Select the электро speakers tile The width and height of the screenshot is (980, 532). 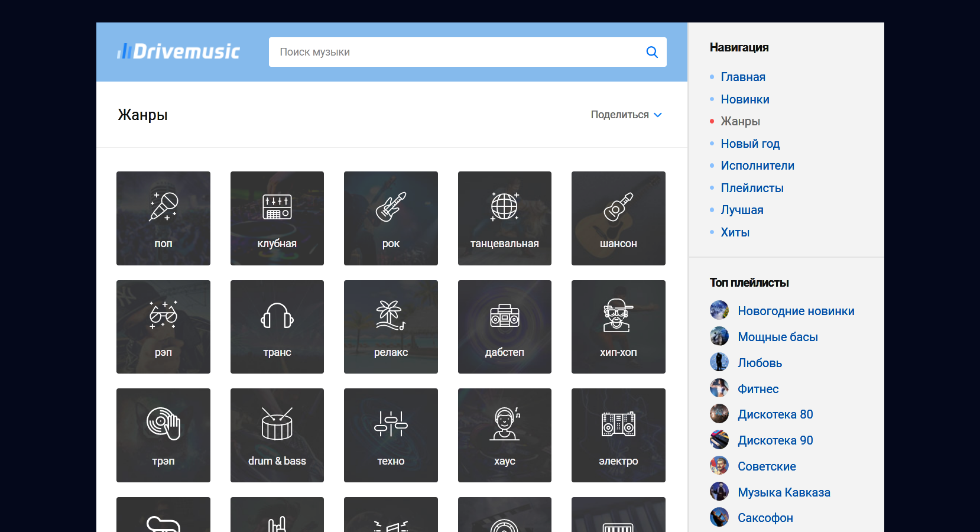click(618, 435)
